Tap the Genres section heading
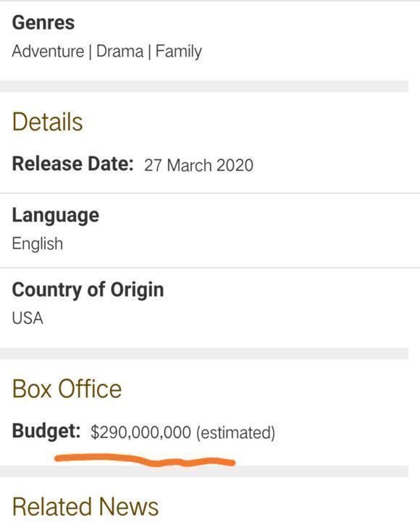The height and width of the screenshot is (530, 420). [43, 22]
